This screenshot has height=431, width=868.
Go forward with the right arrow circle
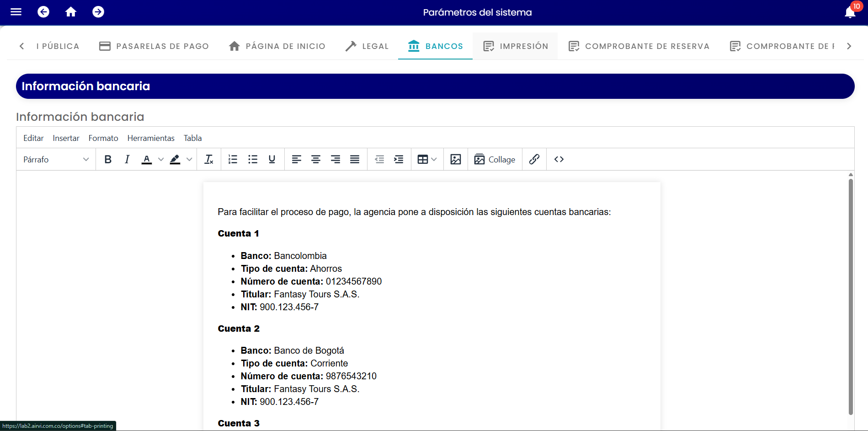pos(98,12)
